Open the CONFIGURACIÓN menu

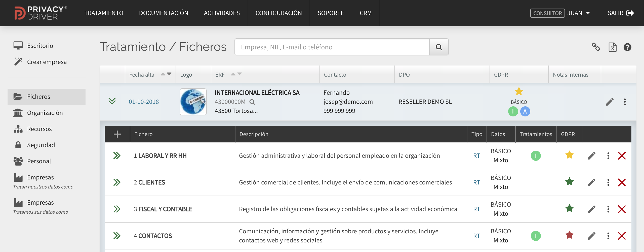[x=279, y=13]
